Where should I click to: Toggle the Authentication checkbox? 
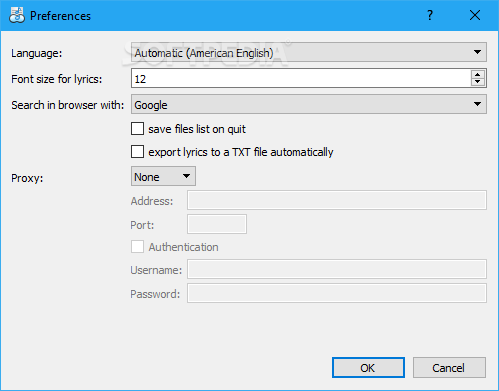[137, 247]
